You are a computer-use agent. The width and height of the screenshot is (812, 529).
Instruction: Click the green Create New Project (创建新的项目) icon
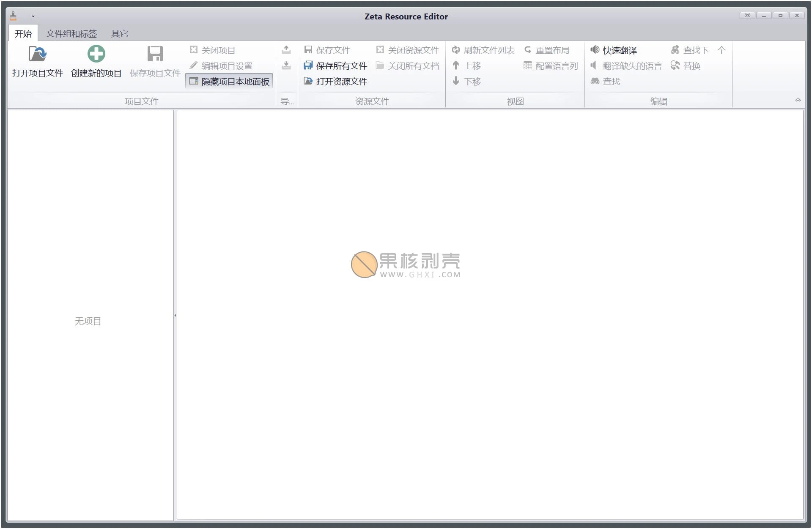(x=96, y=54)
